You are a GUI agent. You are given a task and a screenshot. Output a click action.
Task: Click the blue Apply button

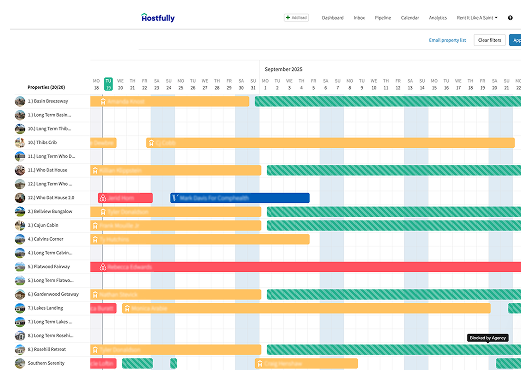[x=515, y=40]
